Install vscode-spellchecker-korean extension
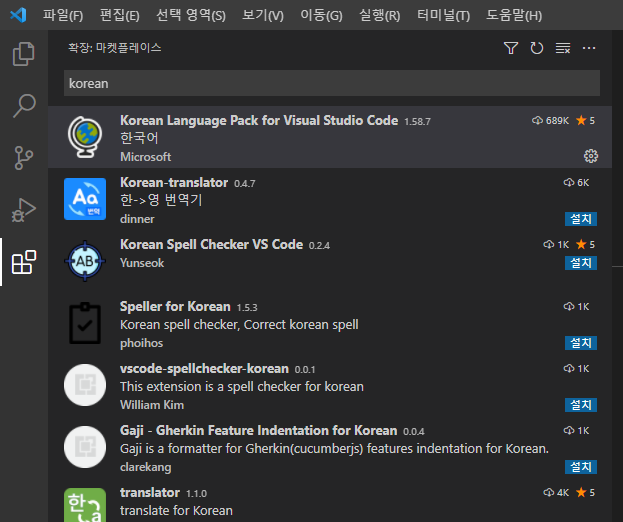This screenshot has height=522, width=623. pyautogui.click(x=581, y=405)
